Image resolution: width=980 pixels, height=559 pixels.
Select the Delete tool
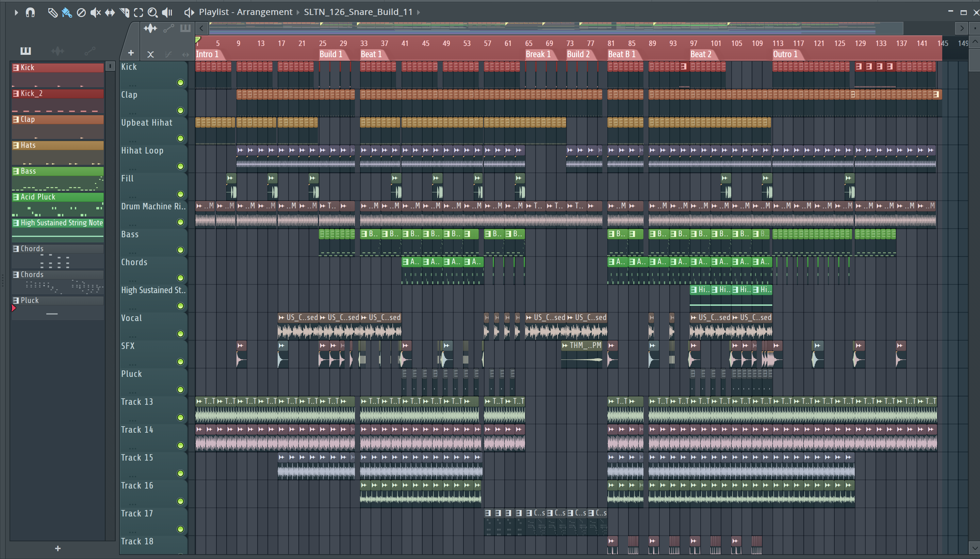click(81, 13)
